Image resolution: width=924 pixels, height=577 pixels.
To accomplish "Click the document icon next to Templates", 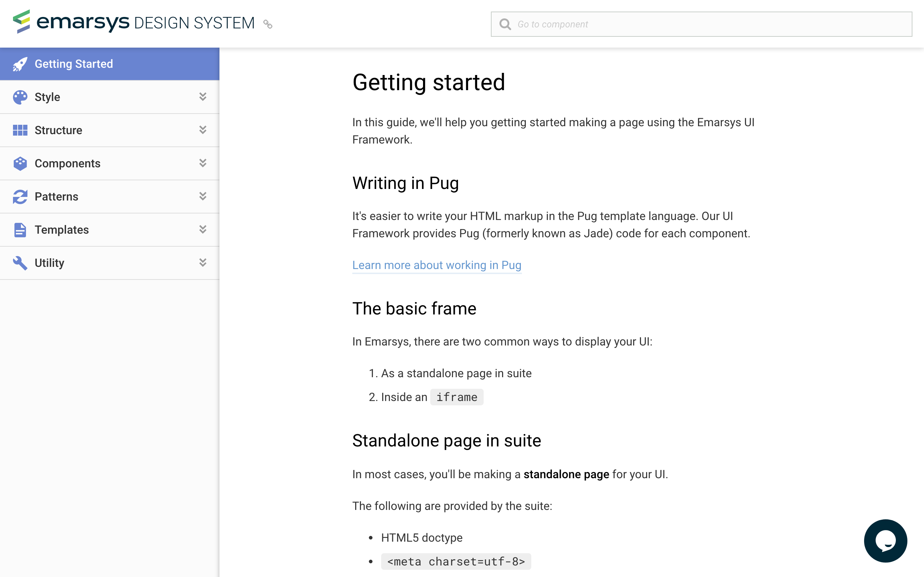I will 20,230.
